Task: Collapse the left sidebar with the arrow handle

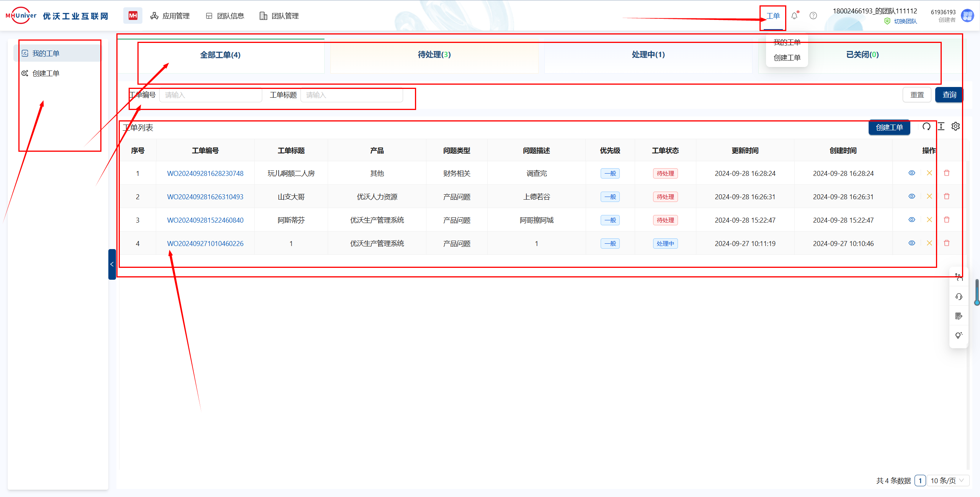Action: click(112, 264)
